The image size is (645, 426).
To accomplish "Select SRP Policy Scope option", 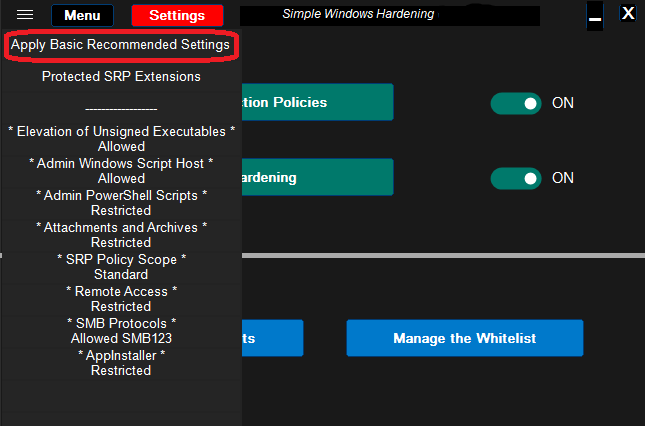I will 121,266.
